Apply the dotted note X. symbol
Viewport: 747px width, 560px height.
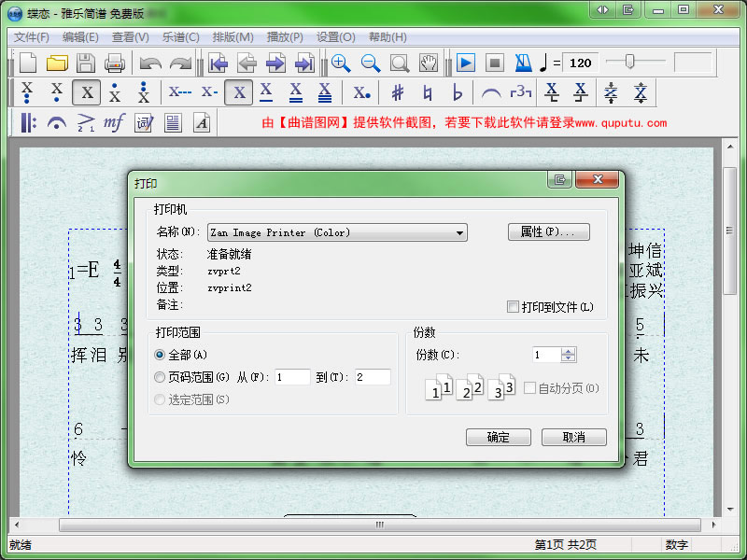coord(361,92)
